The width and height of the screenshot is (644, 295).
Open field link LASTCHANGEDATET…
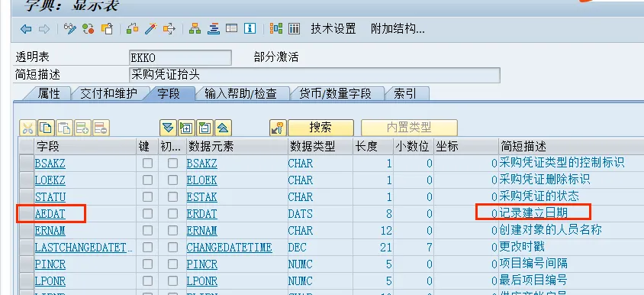click(x=84, y=248)
